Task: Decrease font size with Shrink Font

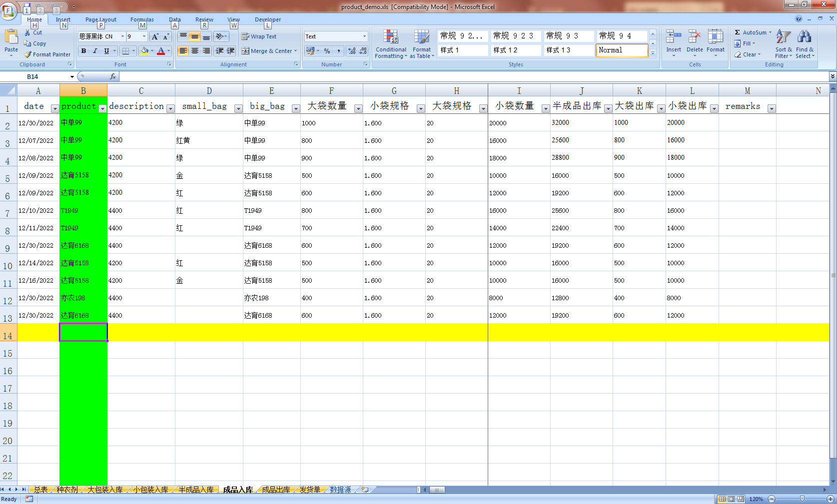Action: (166, 36)
